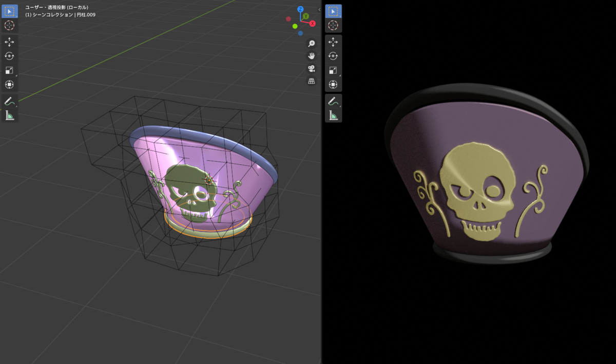Viewport: 616px width, 364px height.
Task: Choose the Annotate pencil tool in left viewport
Action: 9,101
